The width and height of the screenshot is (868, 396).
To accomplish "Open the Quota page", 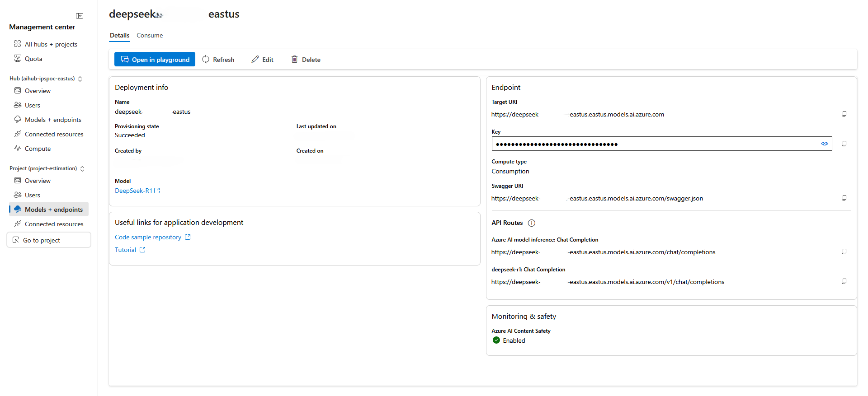I will (28, 59).
